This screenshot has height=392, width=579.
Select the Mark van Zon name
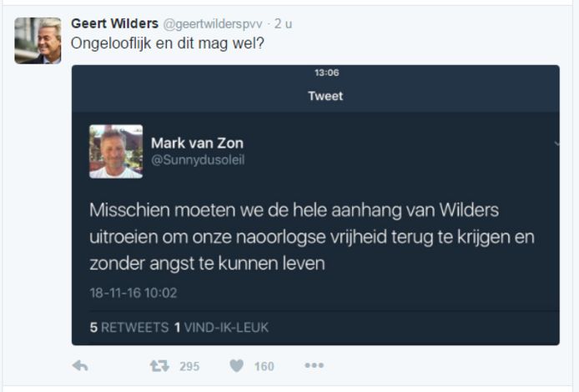click(x=197, y=143)
